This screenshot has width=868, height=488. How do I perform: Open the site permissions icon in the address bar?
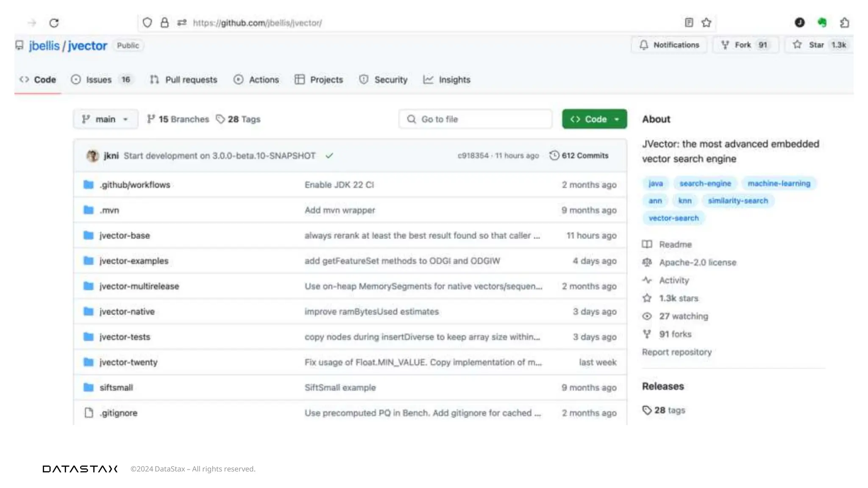[182, 22]
